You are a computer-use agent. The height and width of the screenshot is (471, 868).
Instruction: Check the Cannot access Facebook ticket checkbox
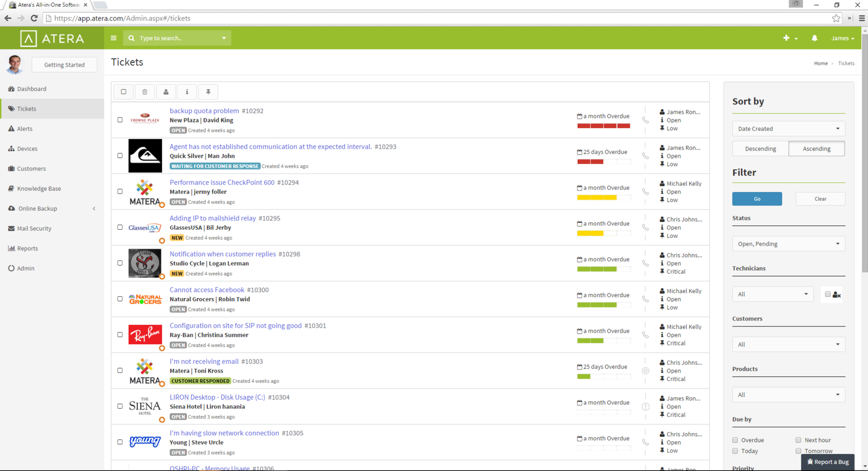click(x=120, y=299)
